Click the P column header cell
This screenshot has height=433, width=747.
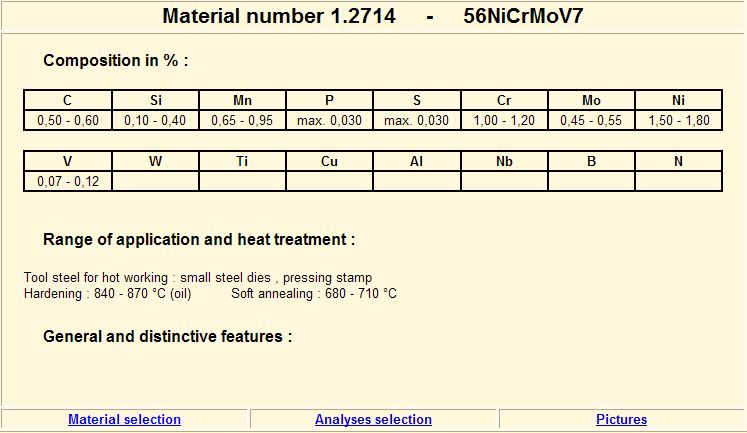[x=329, y=100]
